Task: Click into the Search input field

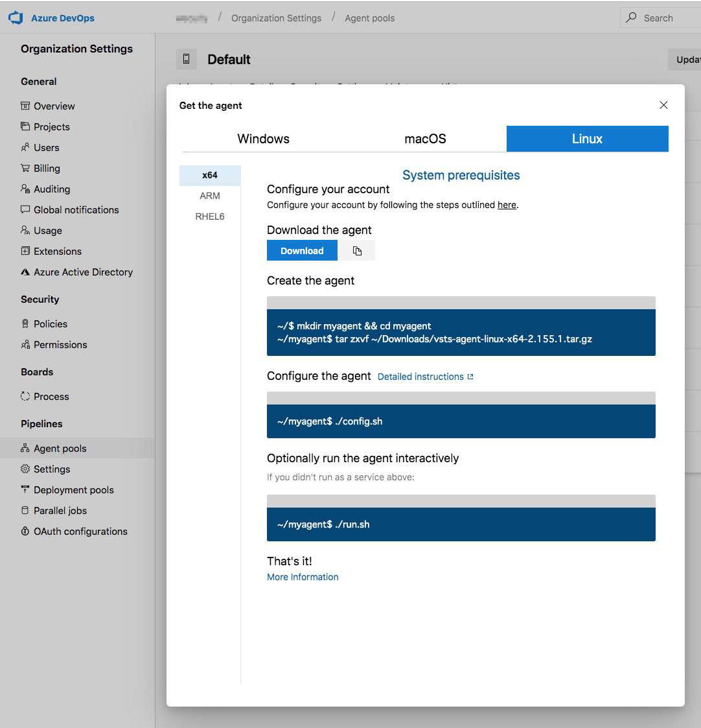Action: pyautogui.click(x=661, y=18)
